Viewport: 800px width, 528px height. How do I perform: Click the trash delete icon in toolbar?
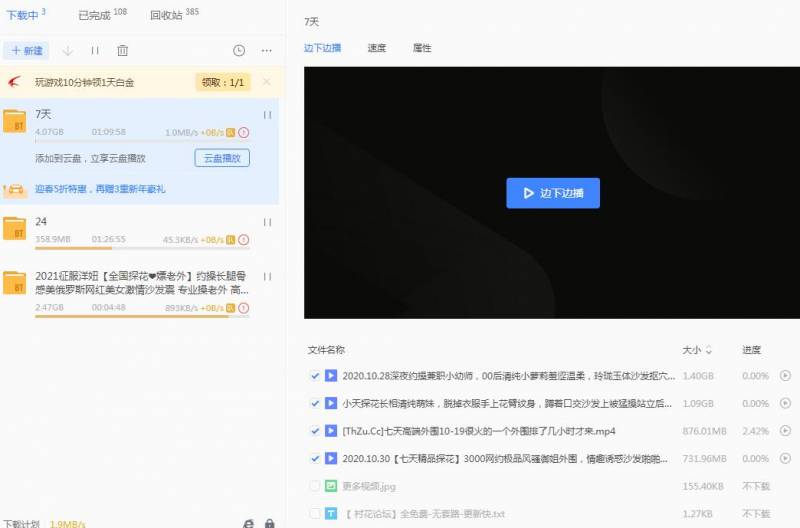tap(122, 50)
